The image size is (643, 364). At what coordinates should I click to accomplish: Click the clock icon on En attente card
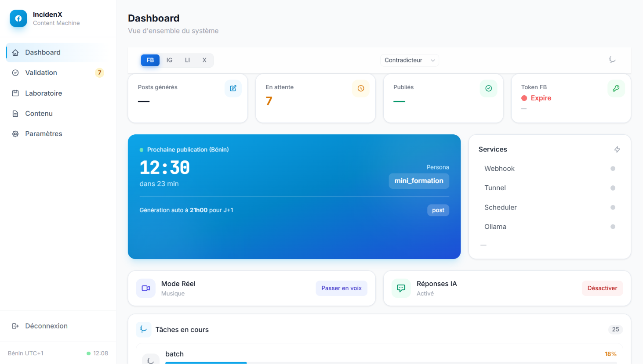(361, 88)
